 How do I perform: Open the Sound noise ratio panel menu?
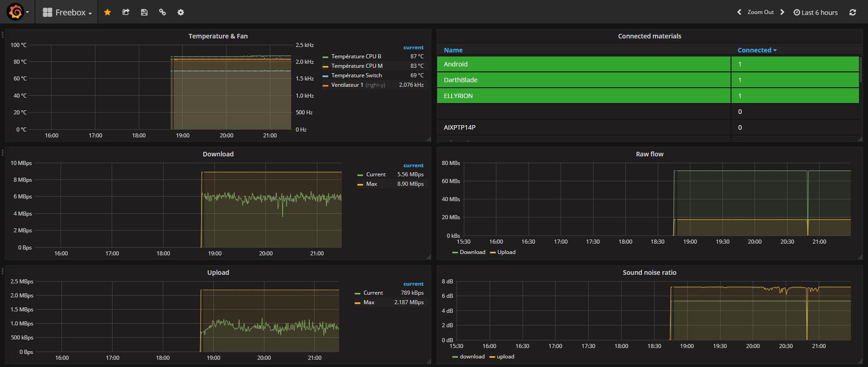649,273
